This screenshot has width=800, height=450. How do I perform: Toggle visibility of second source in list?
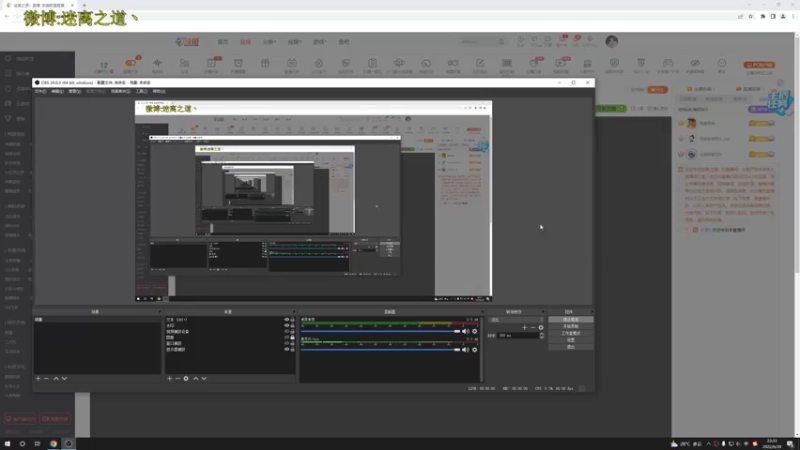tap(287, 326)
